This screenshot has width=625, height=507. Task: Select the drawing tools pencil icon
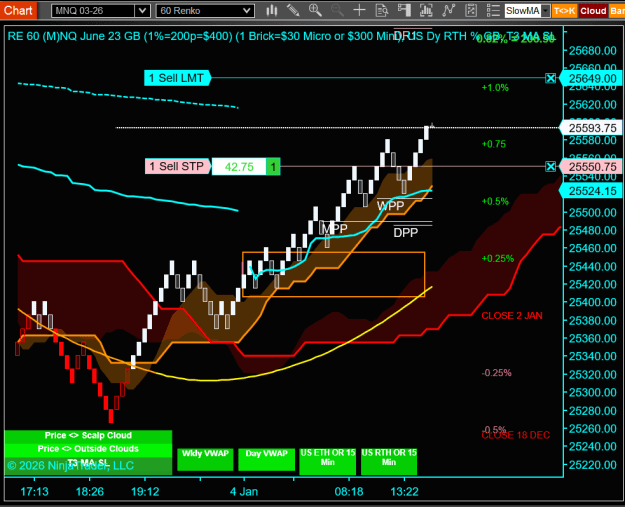293,10
